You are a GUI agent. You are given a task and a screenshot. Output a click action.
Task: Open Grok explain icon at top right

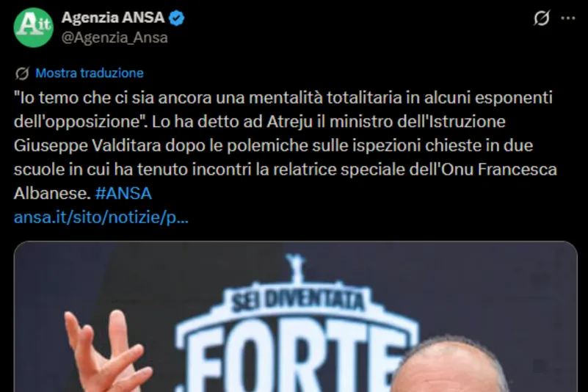coord(542,18)
